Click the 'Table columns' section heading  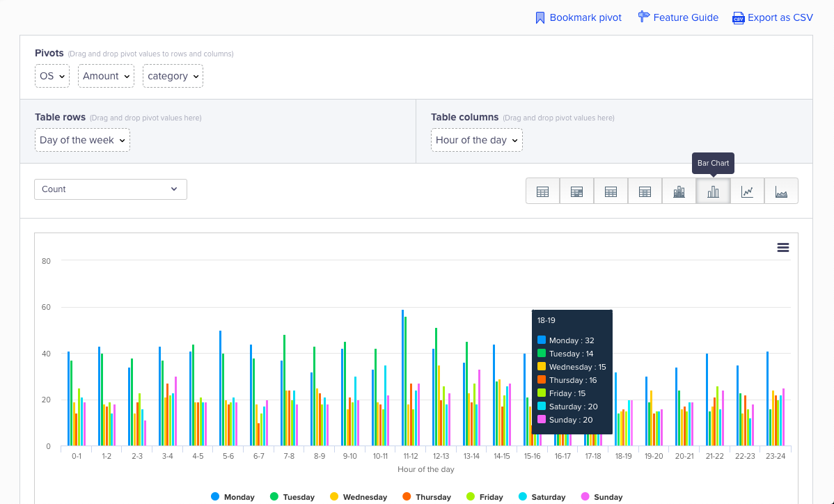(465, 117)
